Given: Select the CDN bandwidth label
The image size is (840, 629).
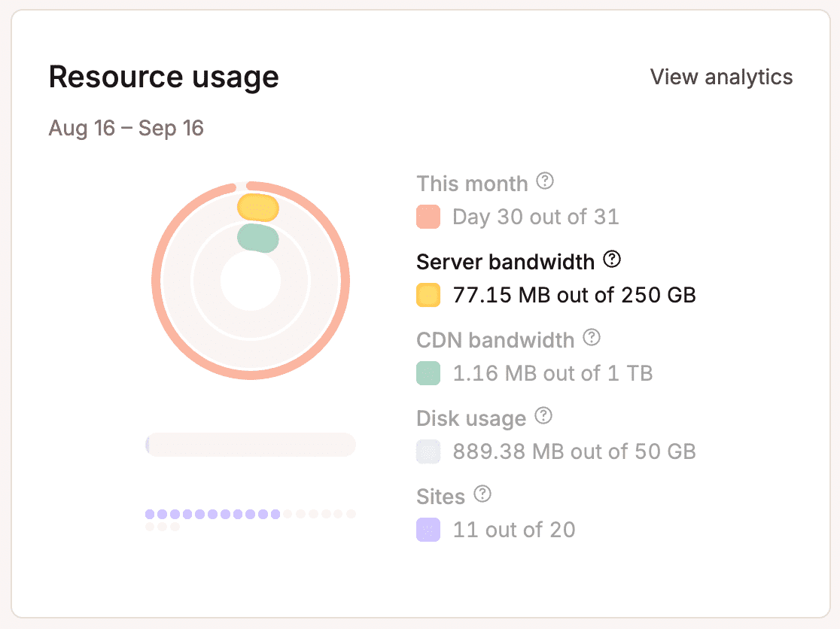Looking at the screenshot, I should (x=495, y=340).
